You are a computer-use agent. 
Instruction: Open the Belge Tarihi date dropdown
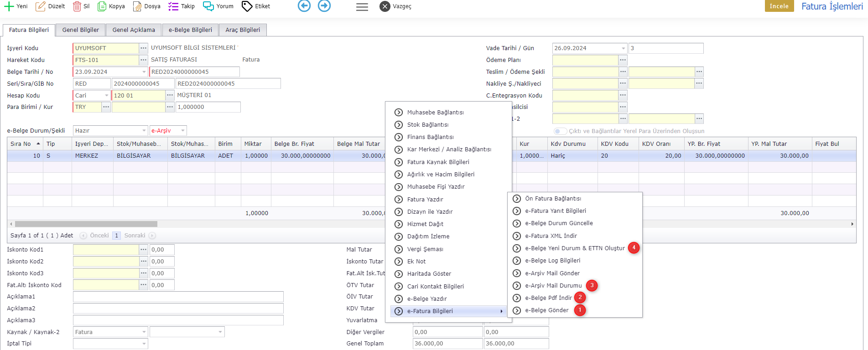[144, 72]
